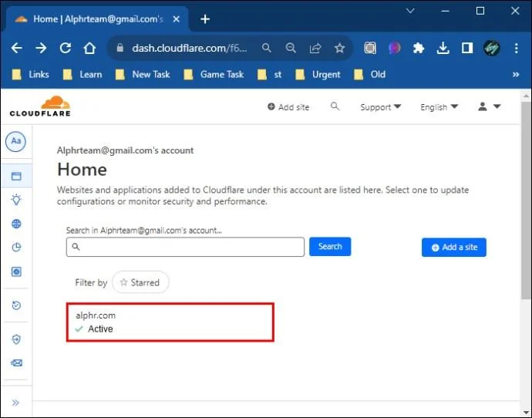
Task: Open the Urgent bookmark folder
Action: click(318, 74)
